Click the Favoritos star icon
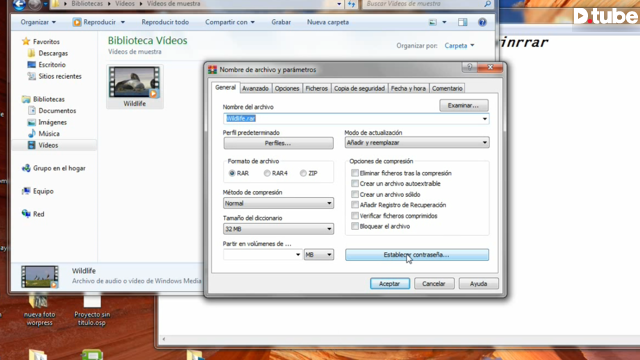 point(26,41)
